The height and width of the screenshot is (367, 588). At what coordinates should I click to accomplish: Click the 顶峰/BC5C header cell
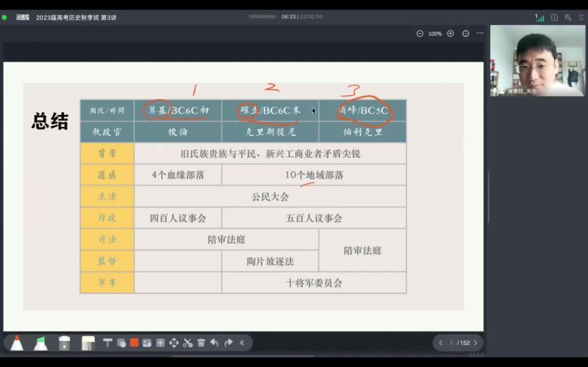(362, 111)
